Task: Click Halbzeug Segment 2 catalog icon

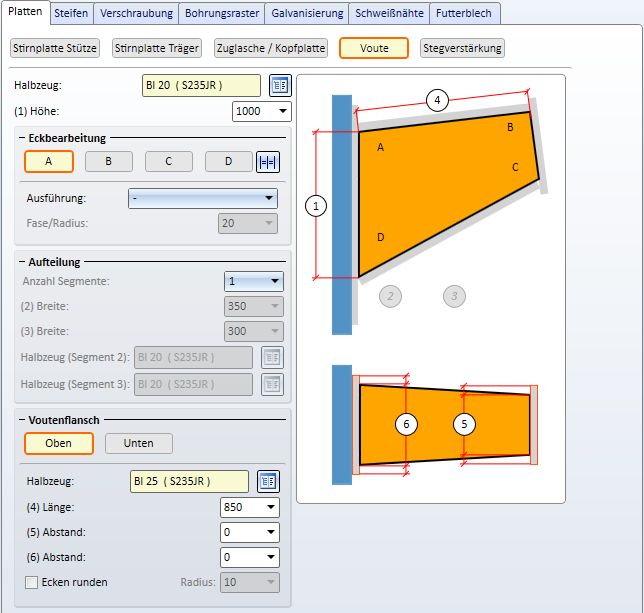Action: (272, 357)
